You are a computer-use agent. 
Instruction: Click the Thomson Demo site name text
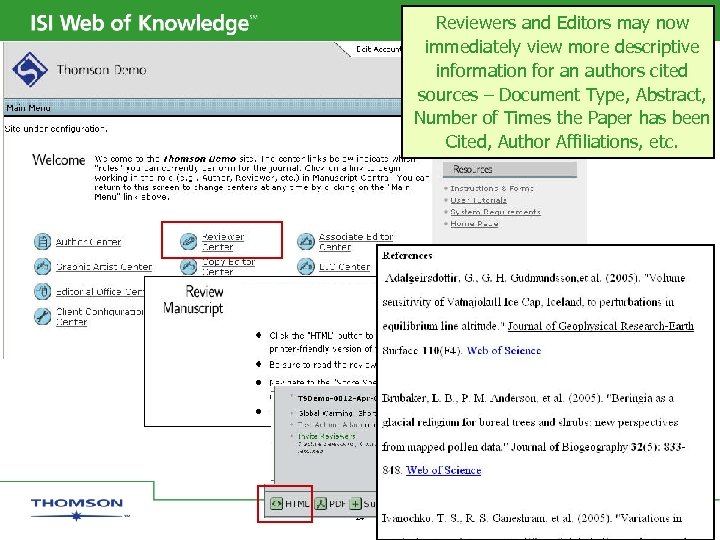(x=101, y=70)
